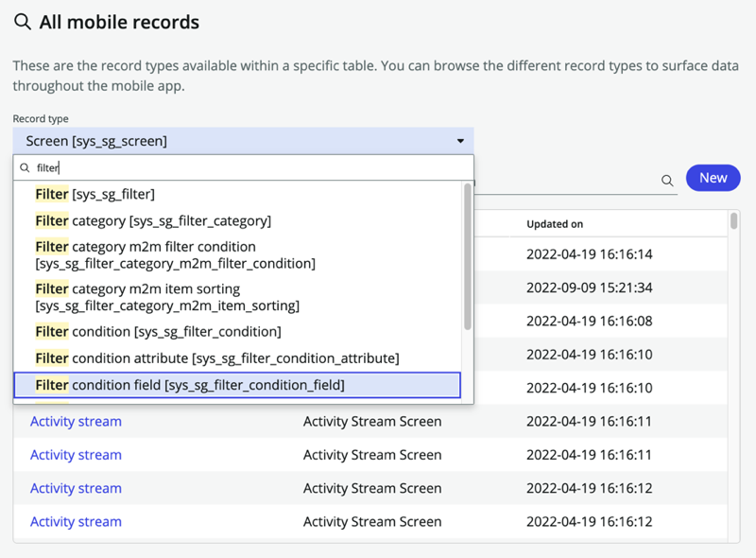Click the date 2022-09-09 15:21:34
Viewport: 756px width, 558px height.
coord(589,288)
